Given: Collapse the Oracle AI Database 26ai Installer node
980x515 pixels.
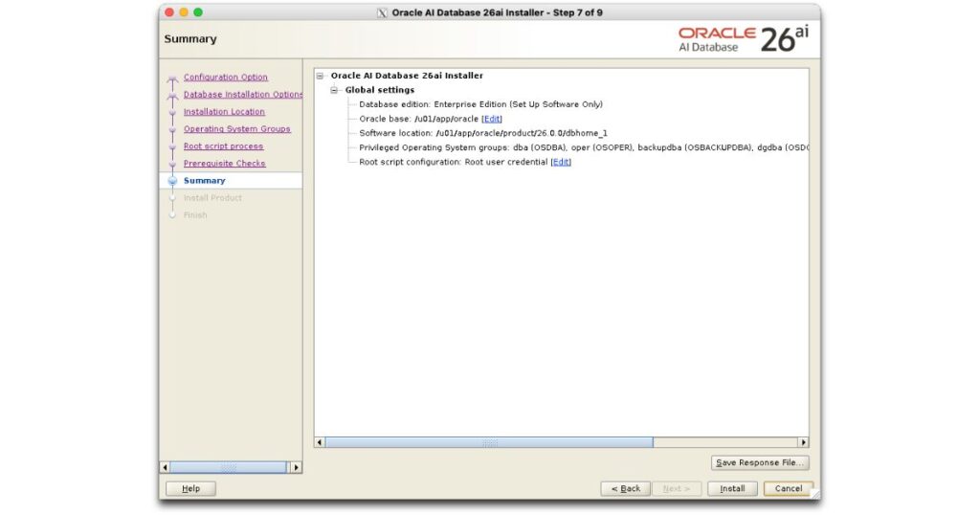Looking at the screenshot, I should pos(320,76).
